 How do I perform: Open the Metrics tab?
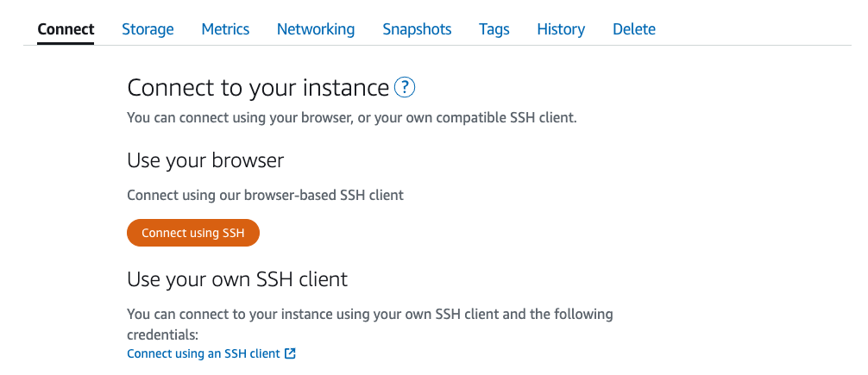tap(225, 28)
